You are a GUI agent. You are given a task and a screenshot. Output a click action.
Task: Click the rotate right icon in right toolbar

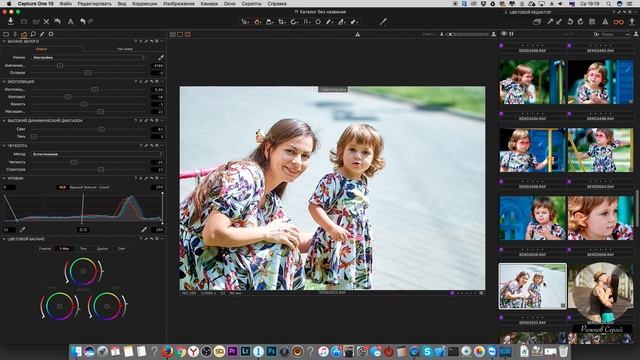pos(580,22)
